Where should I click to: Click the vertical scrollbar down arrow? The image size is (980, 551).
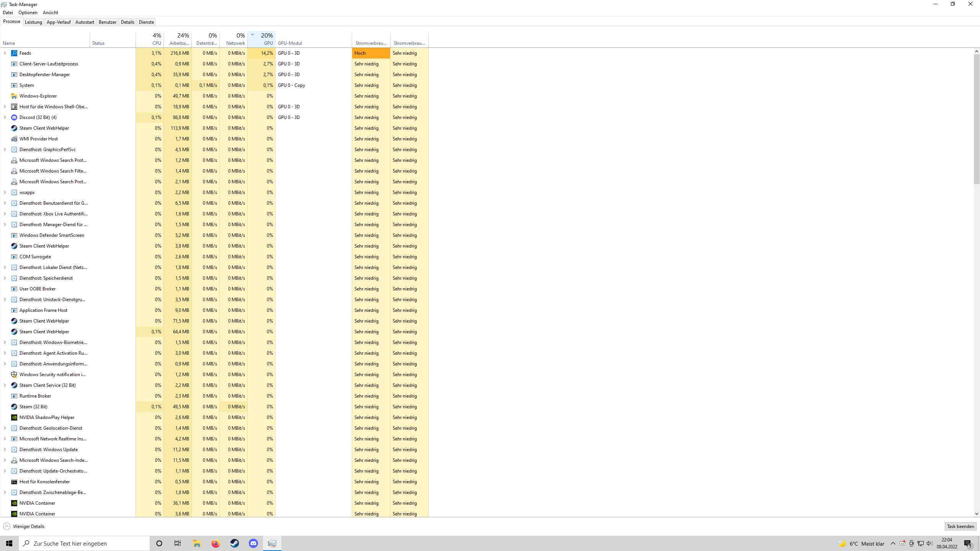point(977,514)
